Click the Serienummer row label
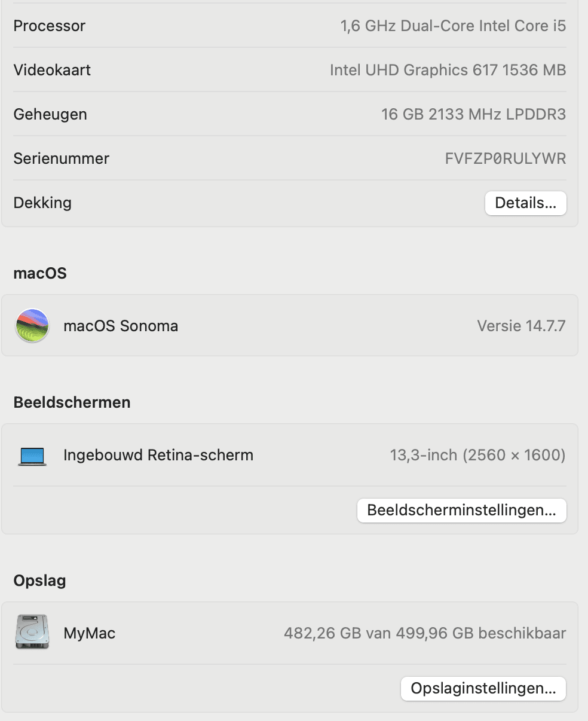This screenshot has height=721, width=588. click(x=62, y=159)
